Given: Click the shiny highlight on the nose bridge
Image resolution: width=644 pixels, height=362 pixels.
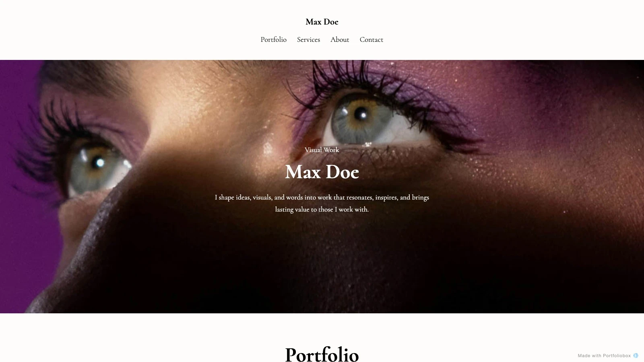Looking at the screenshot, I should point(268,149).
